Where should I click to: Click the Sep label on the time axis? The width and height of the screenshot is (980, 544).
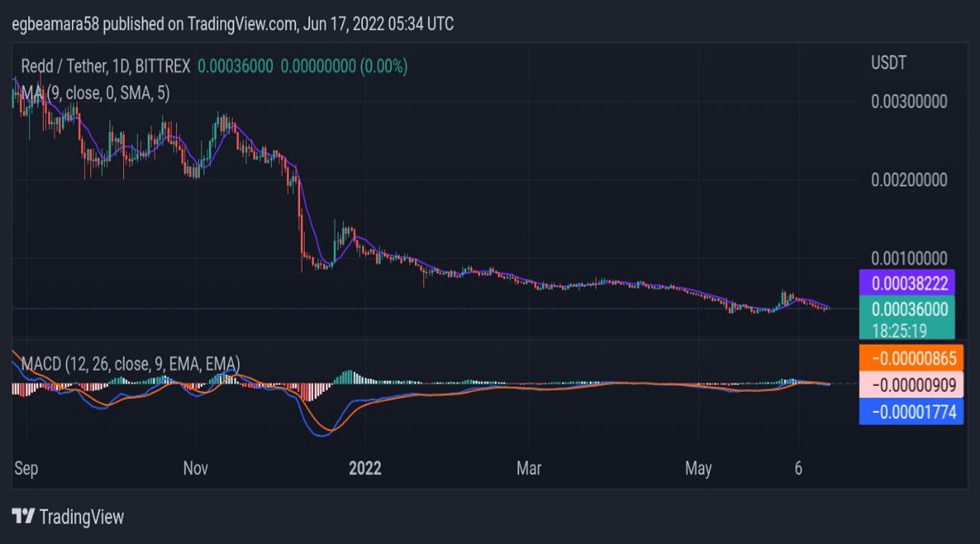(x=26, y=468)
